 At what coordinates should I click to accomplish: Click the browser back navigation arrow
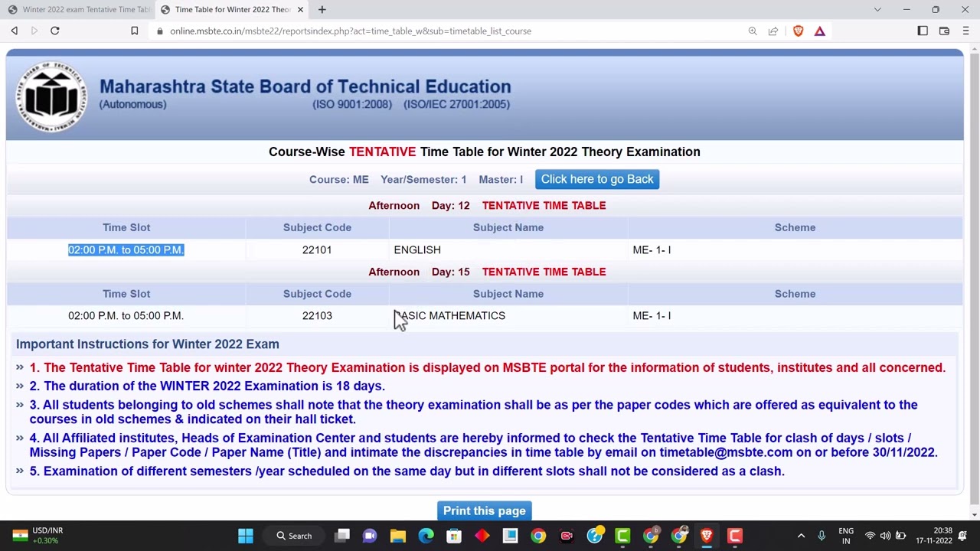[14, 31]
